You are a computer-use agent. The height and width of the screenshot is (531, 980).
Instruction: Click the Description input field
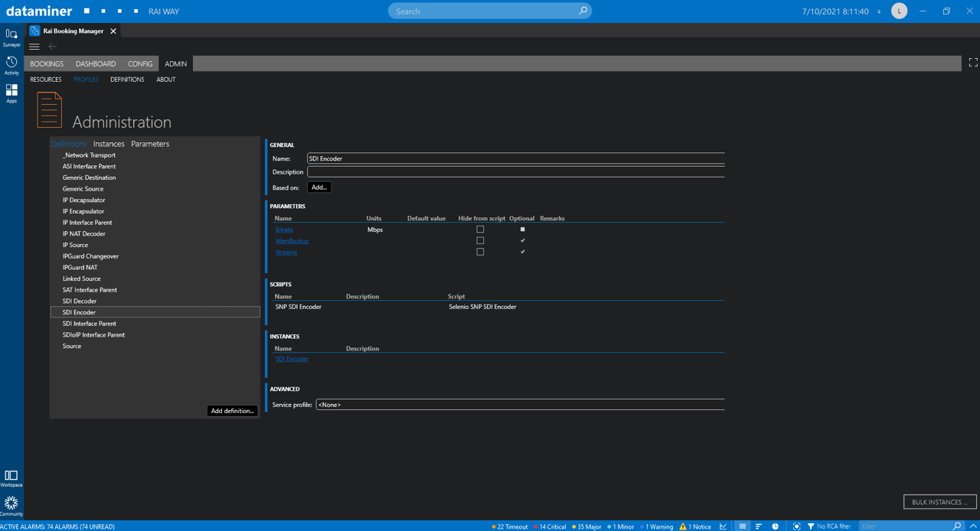click(x=516, y=172)
